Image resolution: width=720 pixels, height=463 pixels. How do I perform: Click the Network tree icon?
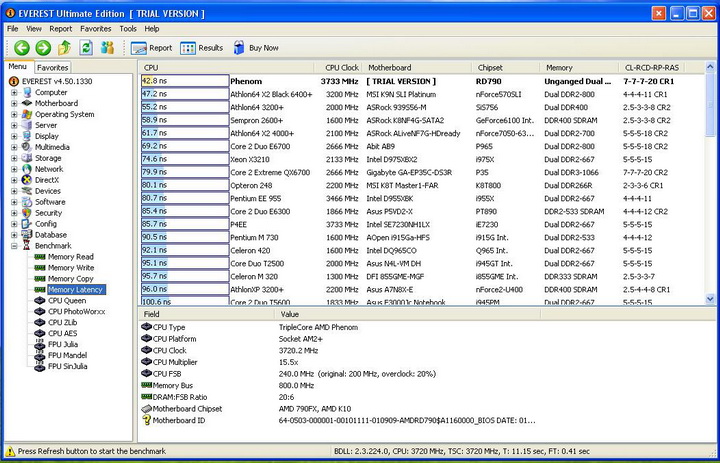click(27, 169)
